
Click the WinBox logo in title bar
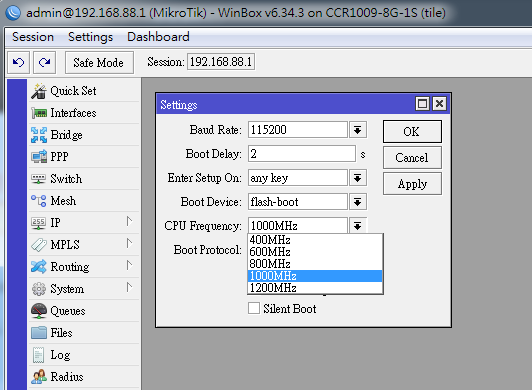pos(13,13)
